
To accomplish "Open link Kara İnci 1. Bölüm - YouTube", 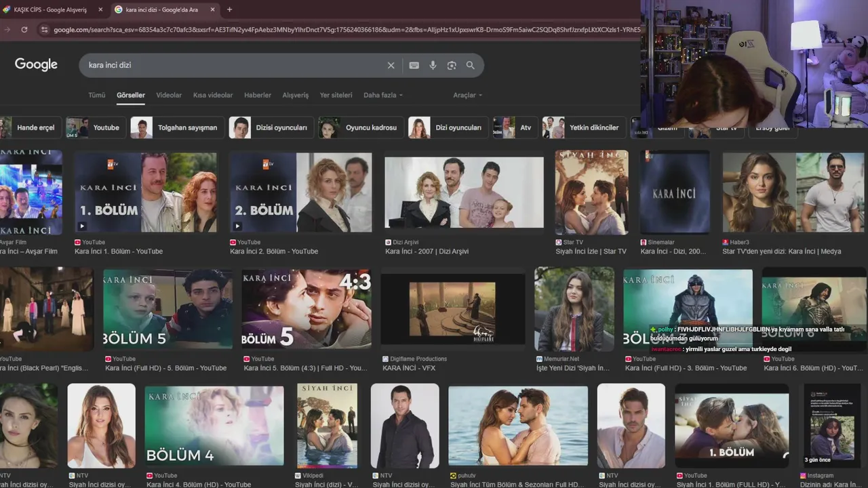I will [119, 251].
